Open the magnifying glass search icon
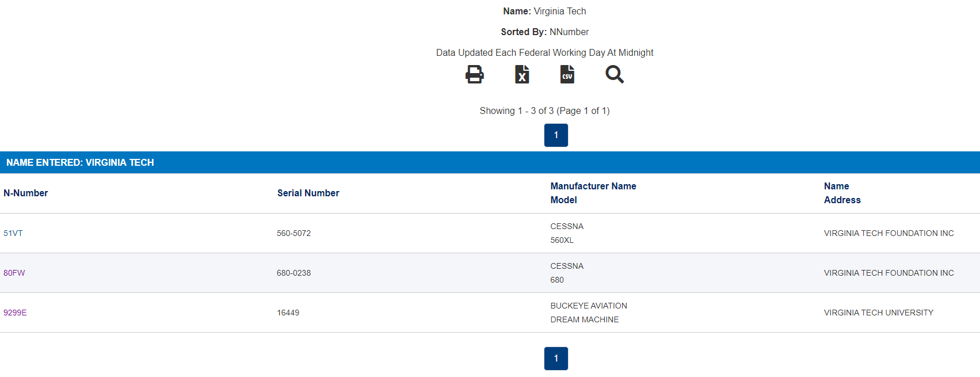Viewport: 980px width, 377px height. coord(615,74)
